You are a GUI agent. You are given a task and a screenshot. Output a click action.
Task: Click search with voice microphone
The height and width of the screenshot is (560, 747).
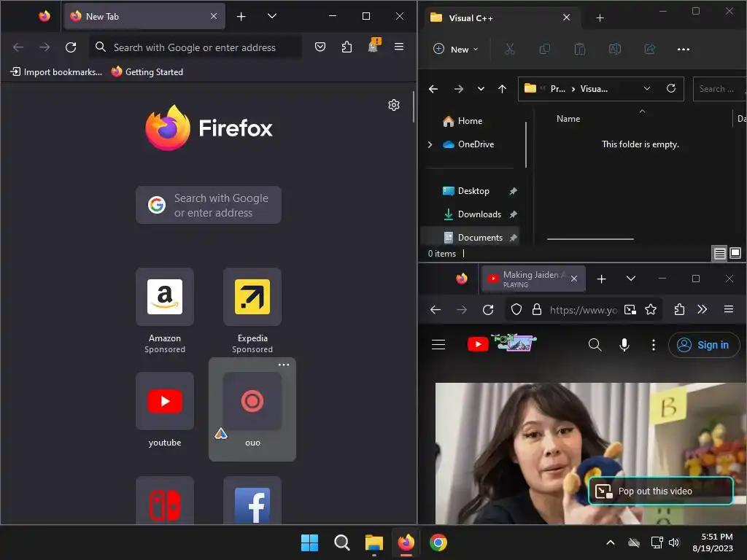624,345
